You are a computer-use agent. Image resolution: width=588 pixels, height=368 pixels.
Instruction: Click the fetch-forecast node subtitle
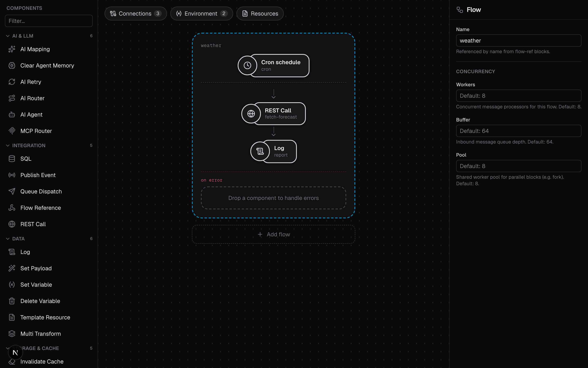(281, 117)
